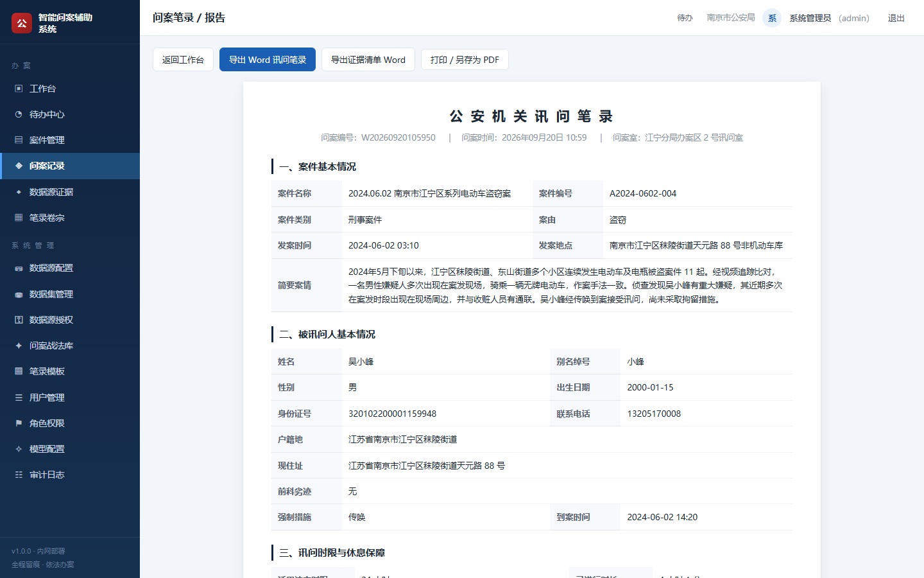Open 工作台 via its sidebar icon
This screenshot has height=578, width=924.
pyautogui.click(x=19, y=89)
